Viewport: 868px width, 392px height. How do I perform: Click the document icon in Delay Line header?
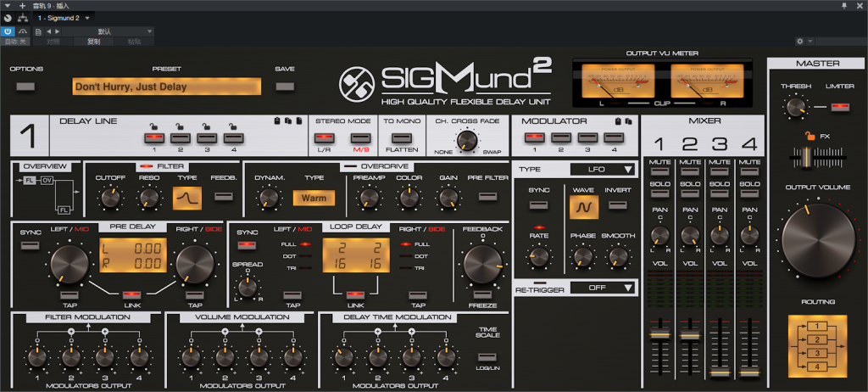click(x=298, y=120)
